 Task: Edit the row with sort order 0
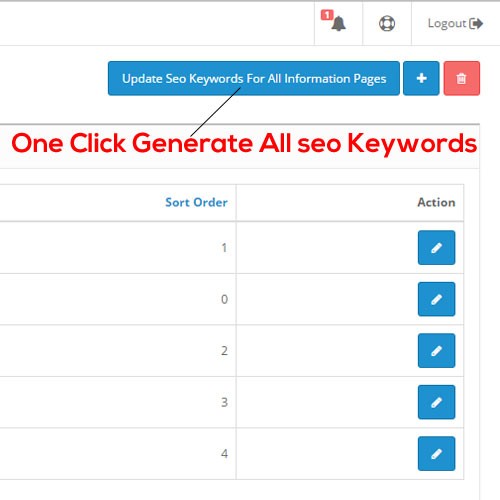click(436, 299)
